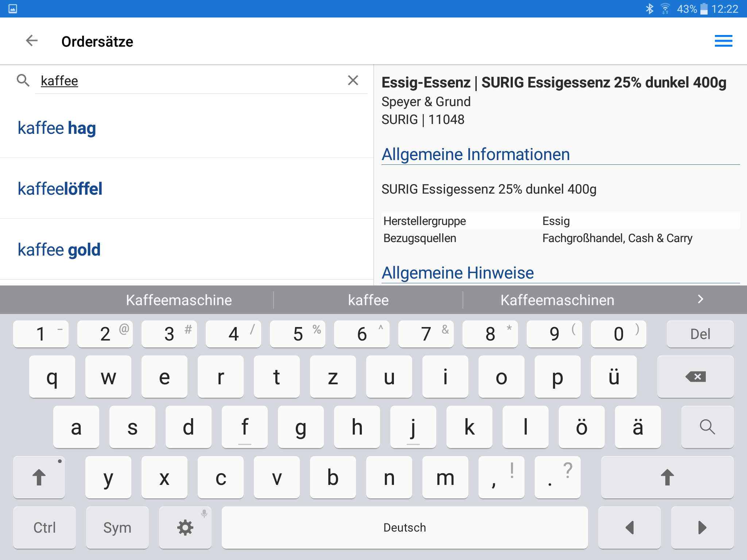
Task: Tap the magnifier icon beside kaffee
Action: [x=23, y=80]
